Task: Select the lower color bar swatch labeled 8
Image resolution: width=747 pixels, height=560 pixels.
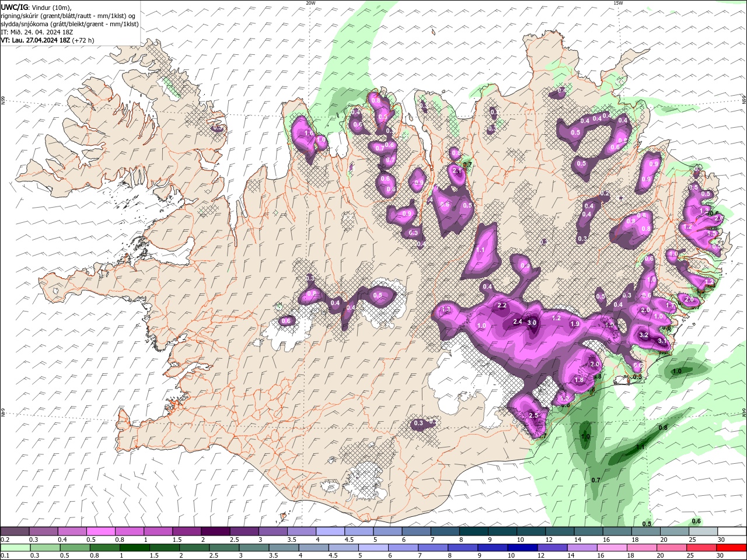Action: [463, 548]
